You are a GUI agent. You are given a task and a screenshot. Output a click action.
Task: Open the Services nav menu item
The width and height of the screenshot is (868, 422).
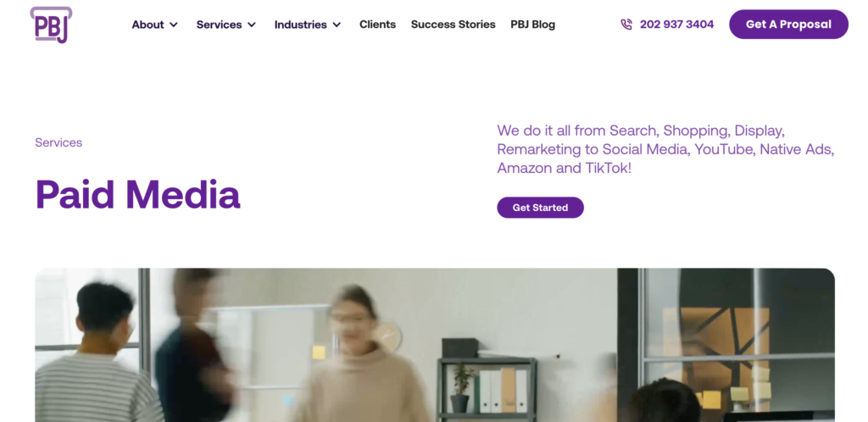(220, 25)
